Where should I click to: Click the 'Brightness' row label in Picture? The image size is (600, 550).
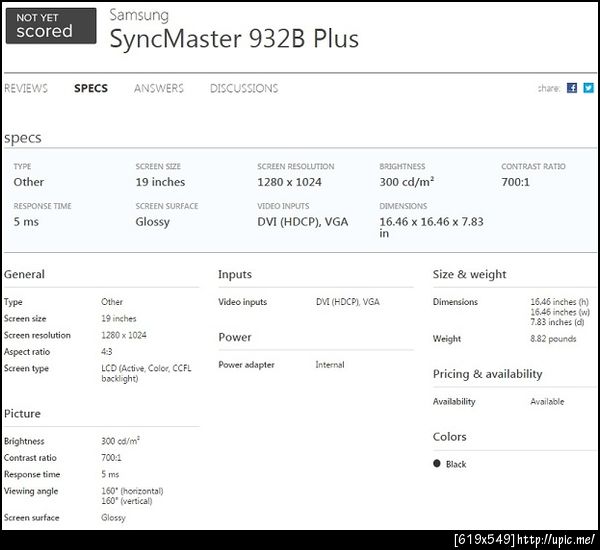[x=24, y=441]
